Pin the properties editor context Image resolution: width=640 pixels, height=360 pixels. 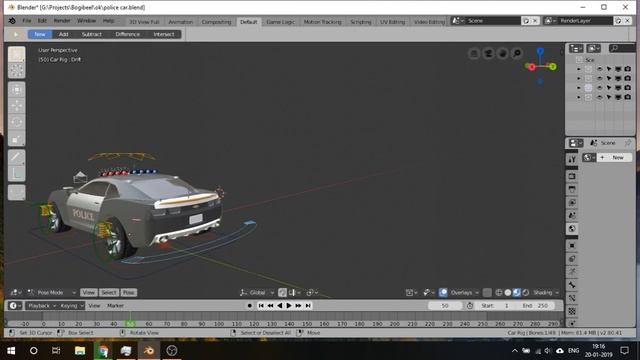(628, 143)
